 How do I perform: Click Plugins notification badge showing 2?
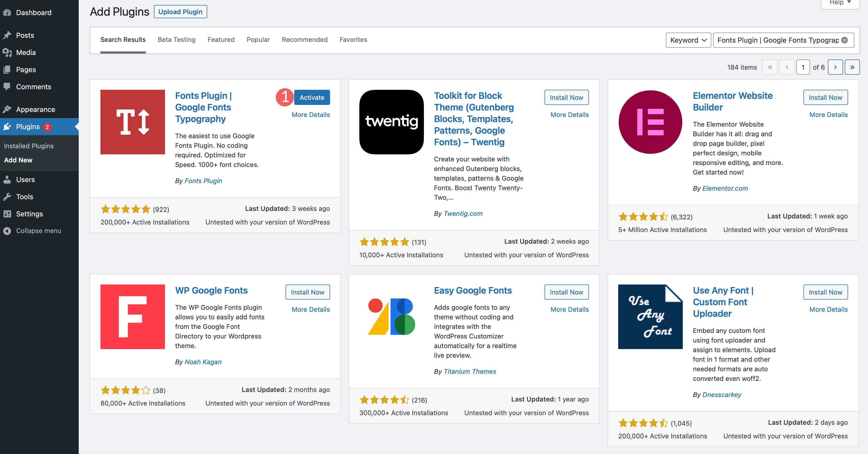47,126
